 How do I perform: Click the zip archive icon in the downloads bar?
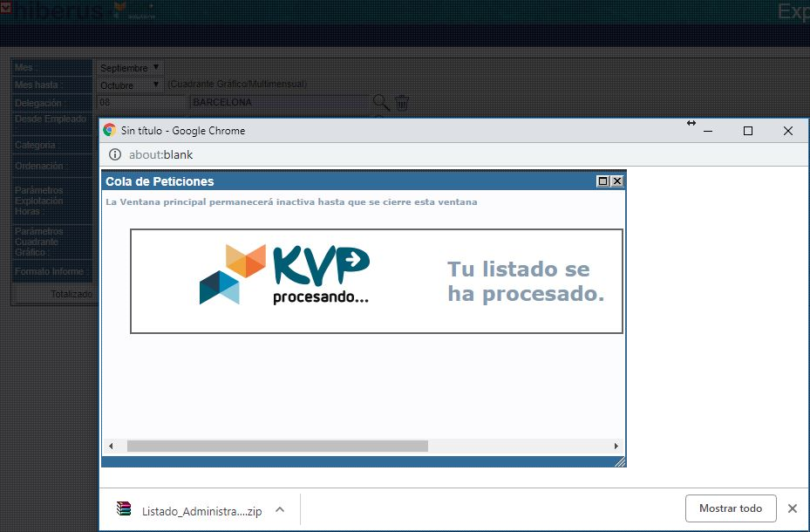124,509
